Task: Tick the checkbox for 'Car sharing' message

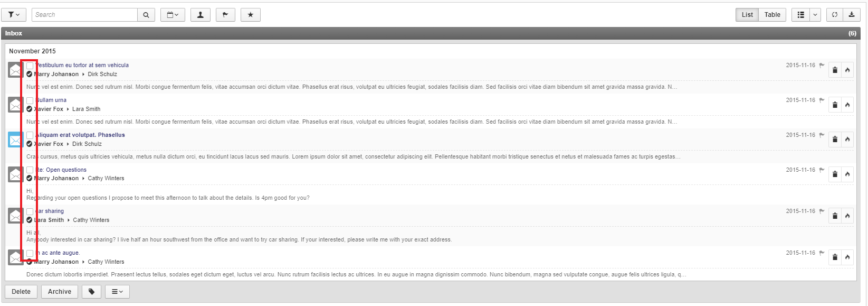Action: click(x=30, y=211)
